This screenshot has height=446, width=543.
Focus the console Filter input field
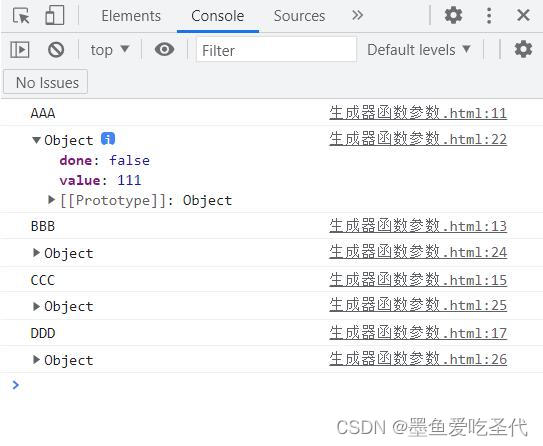(x=276, y=50)
